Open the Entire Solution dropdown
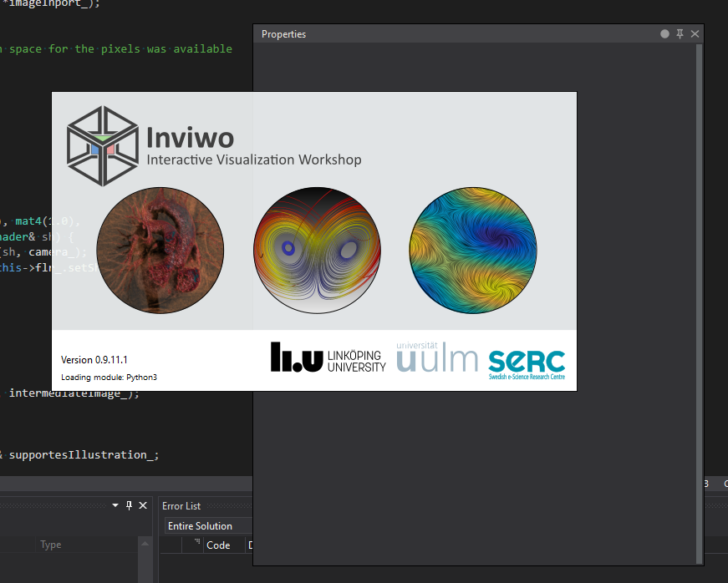This screenshot has height=583, width=728. pyautogui.click(x=208, y=526)
